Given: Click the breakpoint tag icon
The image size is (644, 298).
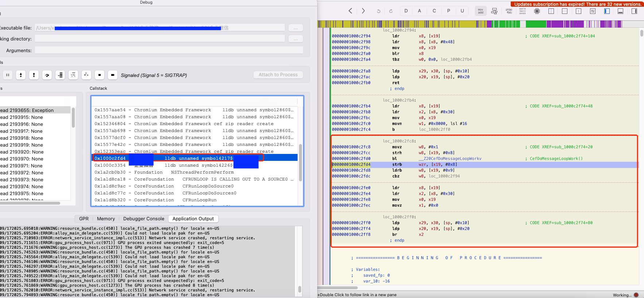Looking at the screenshot, I should [113, 75].
